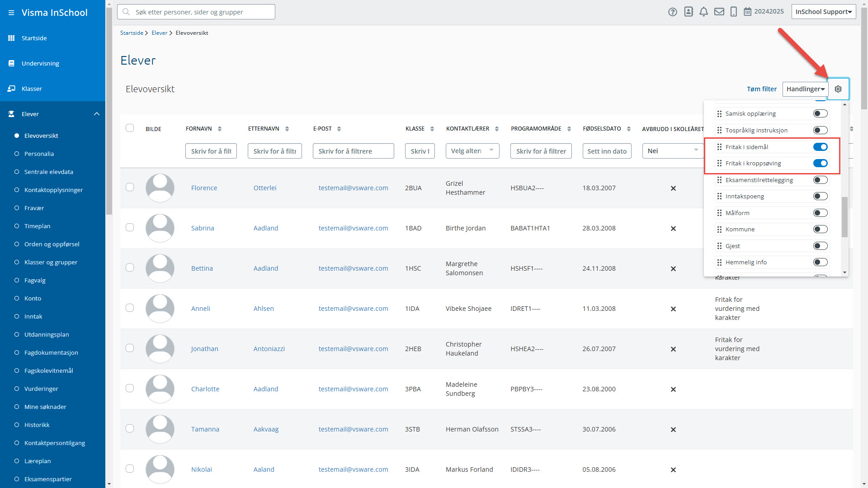The width and height of the screenshot is (868, 488).
Task: Open Personalia in the sidebar
Action: (x=39, y=154)
